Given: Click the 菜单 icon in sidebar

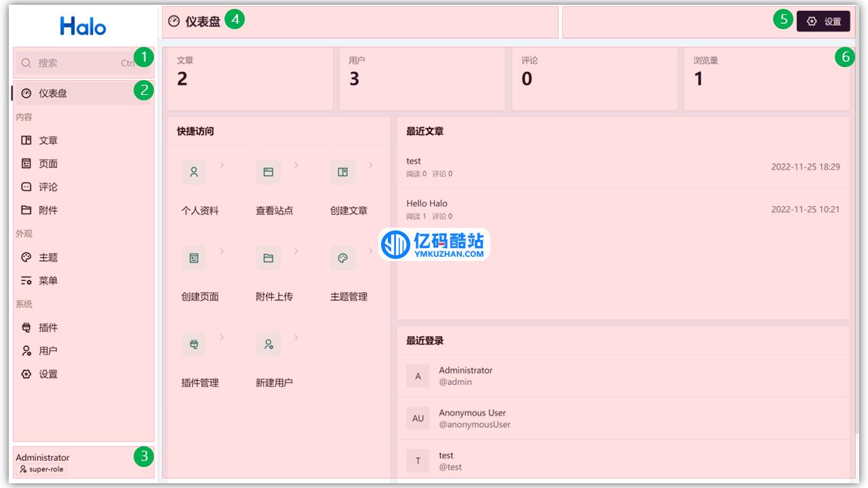Looking at the screenshot, I should (x=26, y=281).
